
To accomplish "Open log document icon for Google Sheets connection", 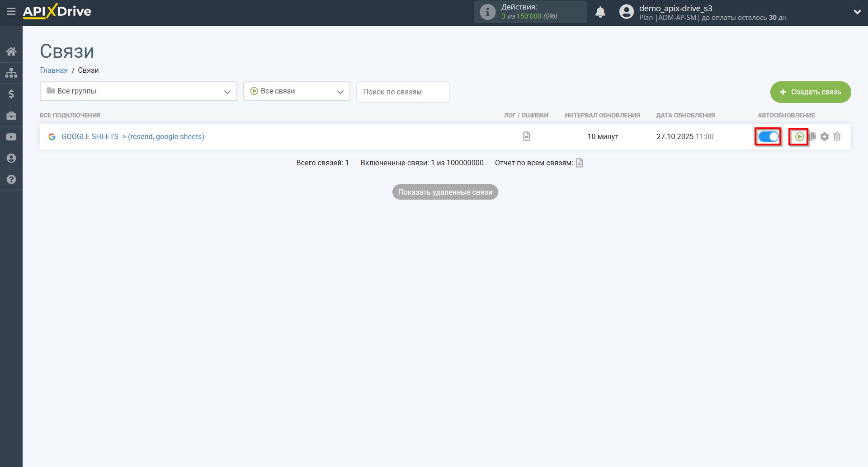I will (526, 136).
